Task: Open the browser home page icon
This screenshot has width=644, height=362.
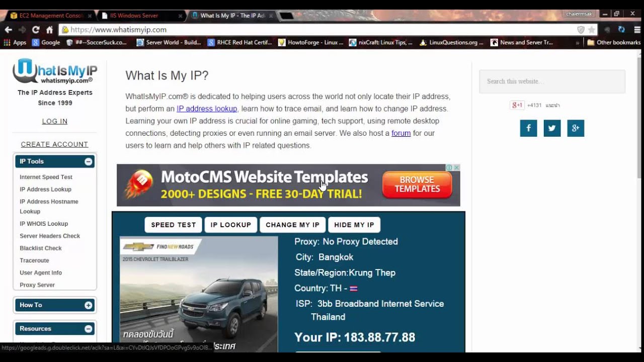Action: click(49, 30)
